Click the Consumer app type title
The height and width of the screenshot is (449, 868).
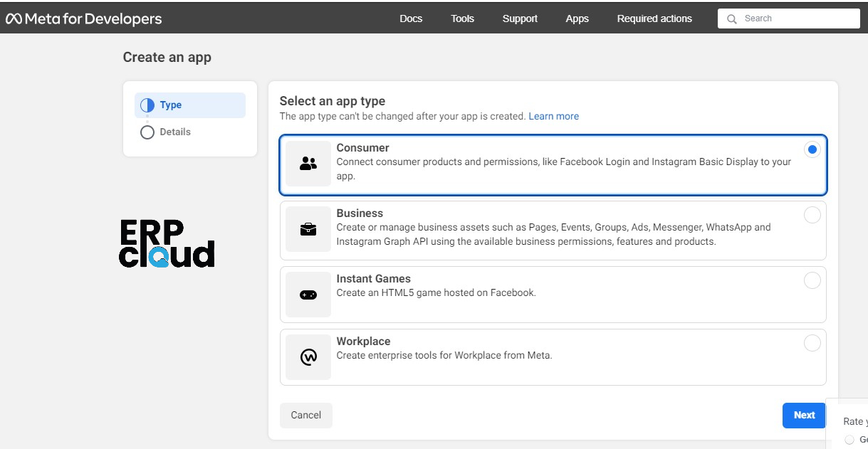pyautogui.click(x=362, y=148)
